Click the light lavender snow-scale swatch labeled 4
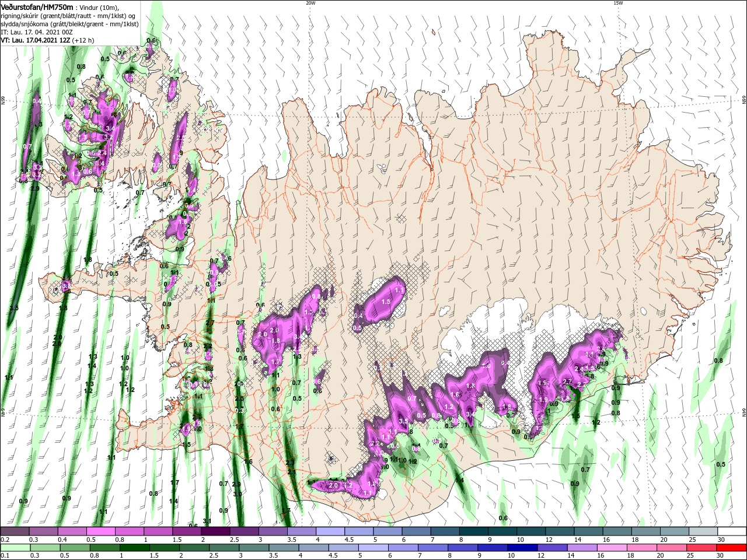 (330, 532)
